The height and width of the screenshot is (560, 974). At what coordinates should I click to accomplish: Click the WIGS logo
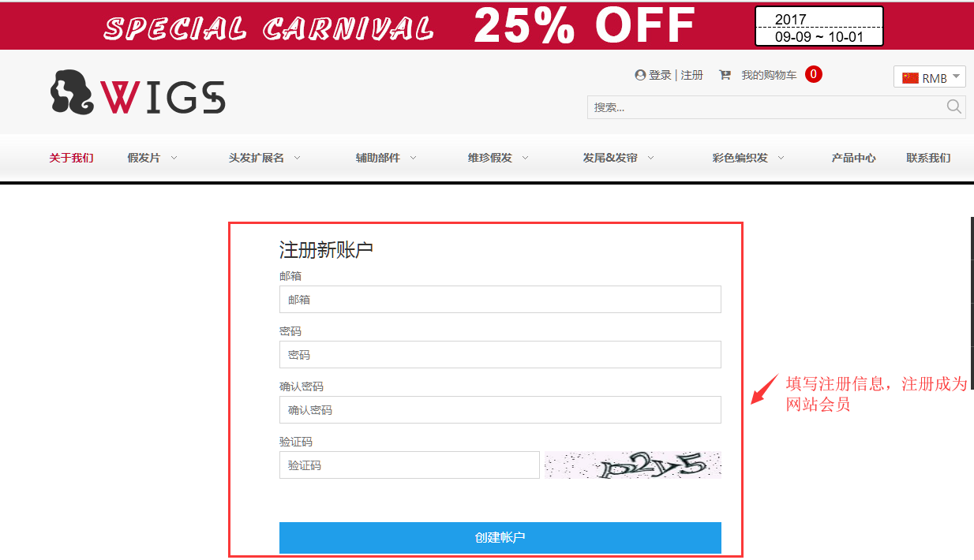(138, 93)
